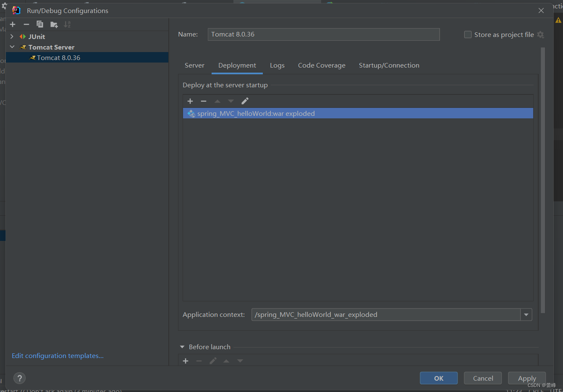Expand the JUnit tree node
The width and height of the screenshot is (563, 392).
tap(12, 37)
